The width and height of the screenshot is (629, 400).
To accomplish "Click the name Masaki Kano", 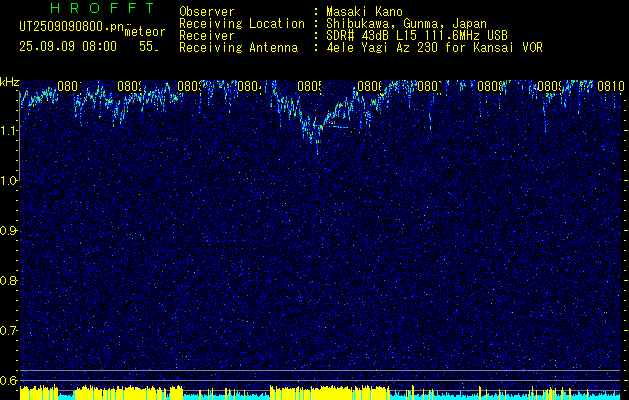I will click(x=364, y=11).
